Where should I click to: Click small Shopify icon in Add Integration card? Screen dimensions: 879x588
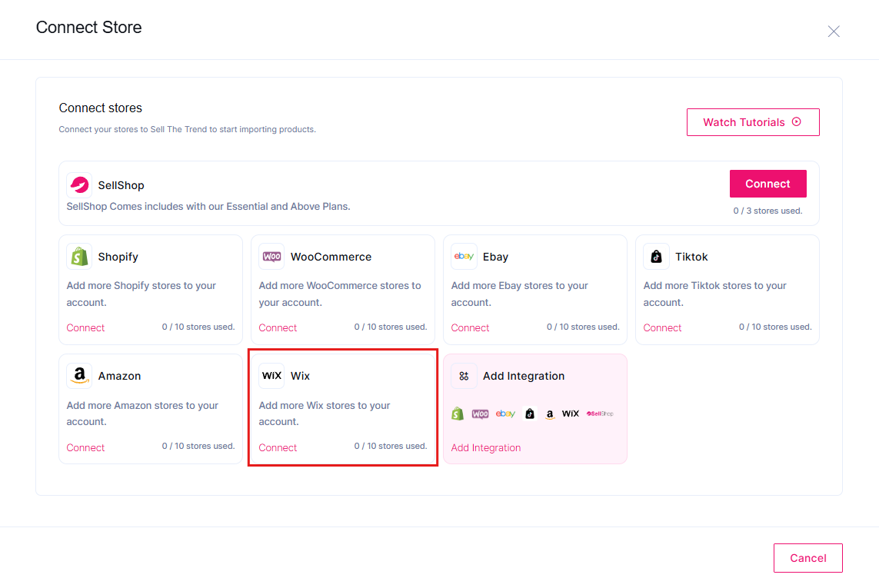click(x=458, y=414)
